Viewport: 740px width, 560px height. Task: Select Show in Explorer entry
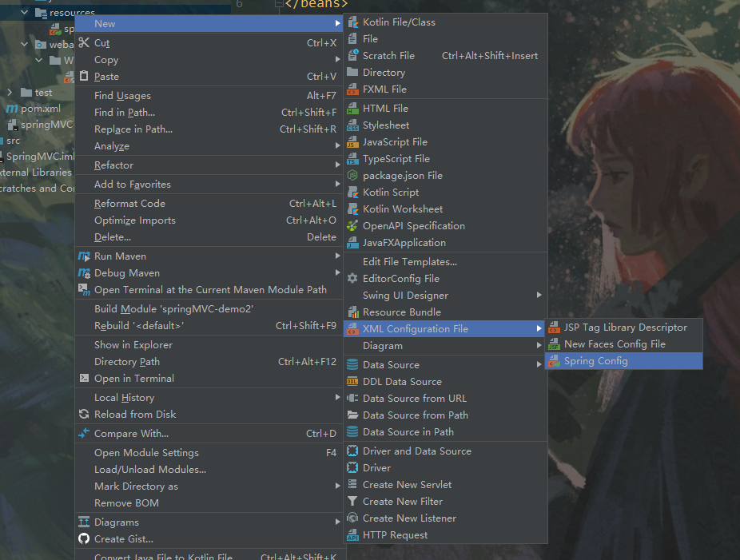click(x=209, y=345)
